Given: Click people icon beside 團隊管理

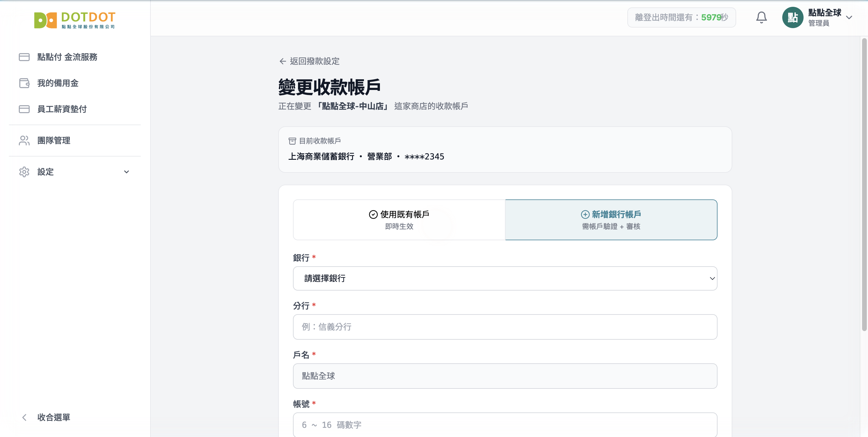Looking at the screenshot, I should point(24,140).
